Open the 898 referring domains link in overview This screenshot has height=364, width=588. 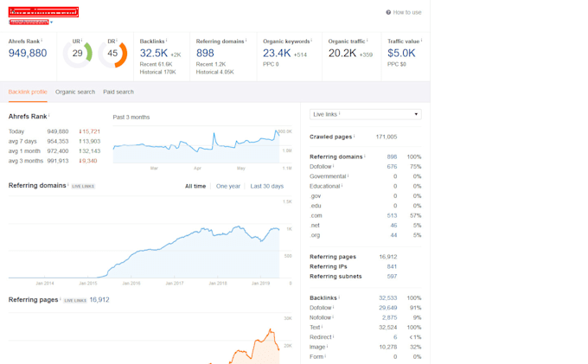(205, 53)
